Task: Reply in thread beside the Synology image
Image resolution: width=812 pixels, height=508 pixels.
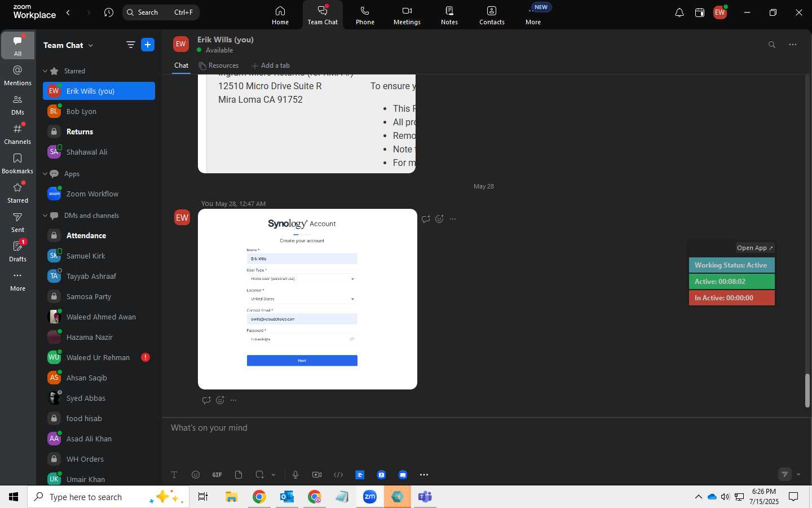Action: 426,219
